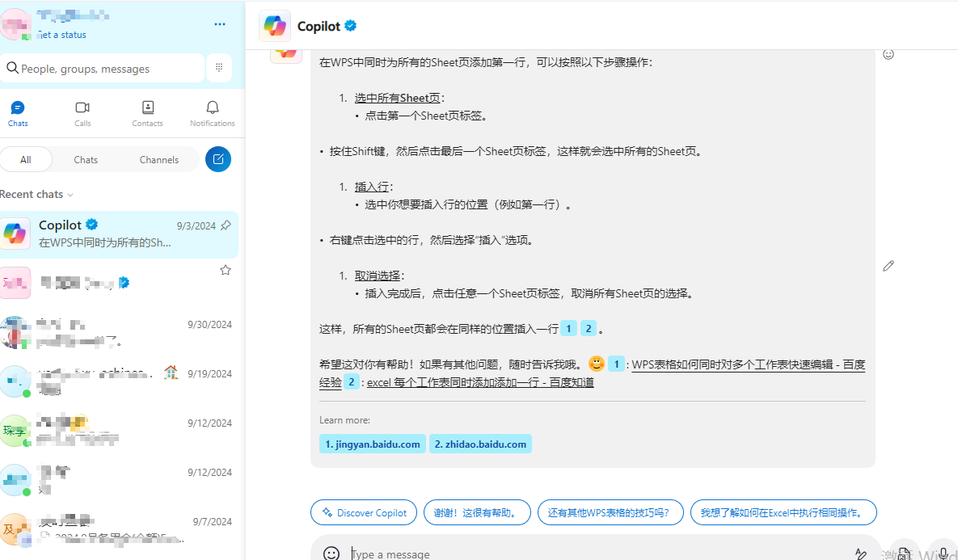The height and width of the screenshot is (560, 958).
Task: Click the Copilot avatar in the chat list
Action: point(15,234)
